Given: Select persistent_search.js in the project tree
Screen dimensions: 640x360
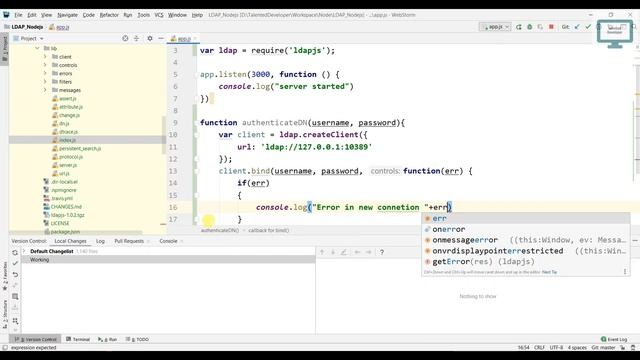Looking at the screenshot, I should click(80, 149).
